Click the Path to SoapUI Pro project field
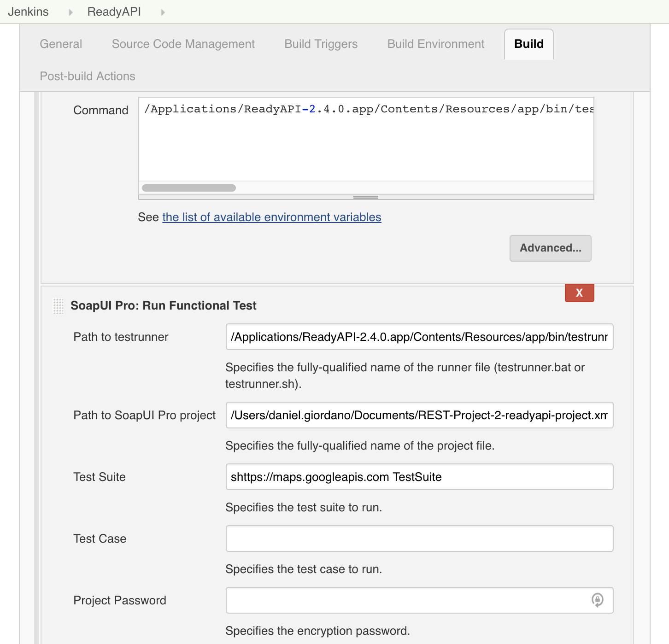Viewport: 669px width, 644px height. 419,415
